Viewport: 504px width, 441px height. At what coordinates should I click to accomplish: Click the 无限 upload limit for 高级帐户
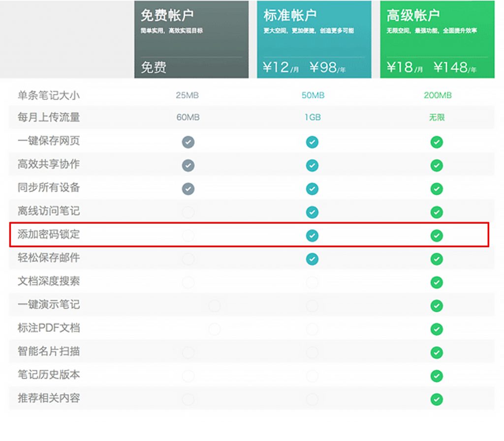pos(436,118)
